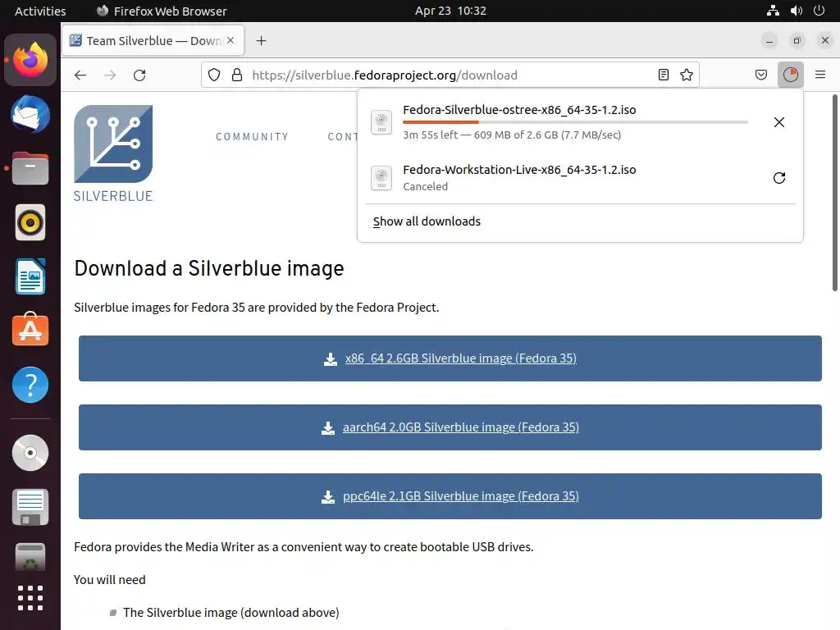
Task: Show all downloads
Action: [x=427, y=221]
